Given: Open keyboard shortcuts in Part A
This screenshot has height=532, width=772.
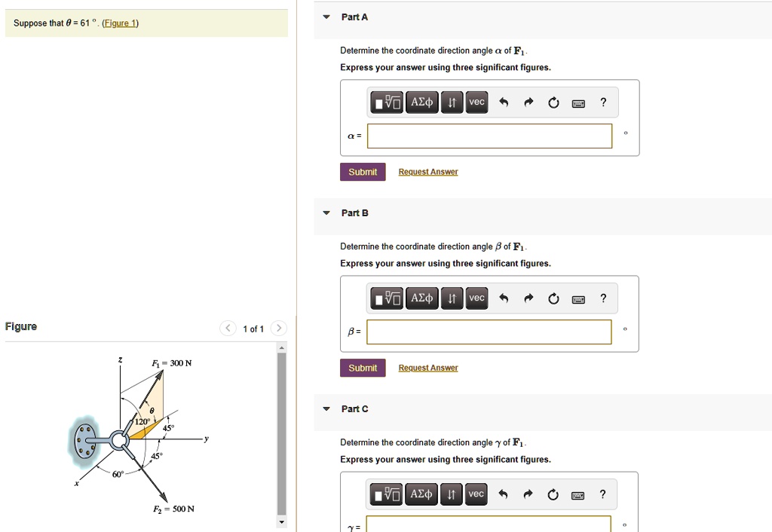Looking at the screenshot, I should (578, 103).
